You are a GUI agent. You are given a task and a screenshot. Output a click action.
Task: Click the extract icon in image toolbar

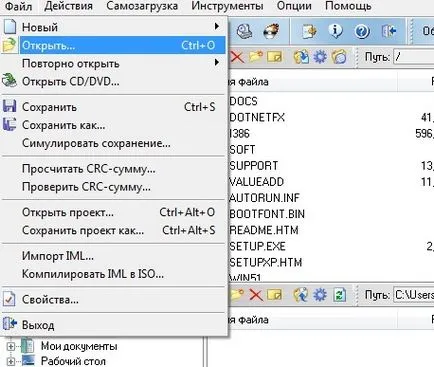(x=301, y=57)
